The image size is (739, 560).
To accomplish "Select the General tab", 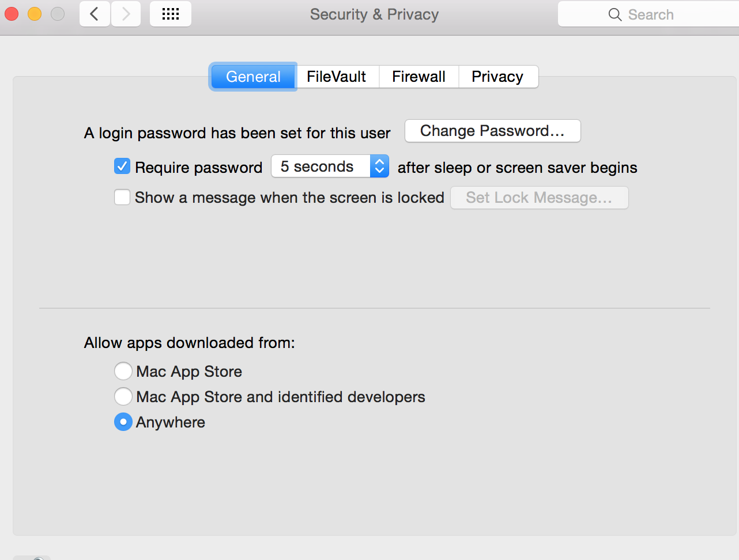I will 253,76.
